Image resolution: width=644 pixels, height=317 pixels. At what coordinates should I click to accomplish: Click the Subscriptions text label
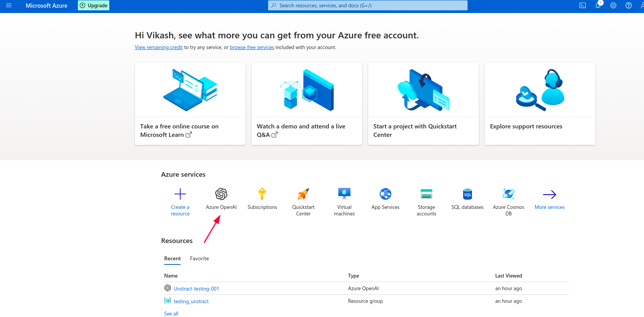[262, 207]
